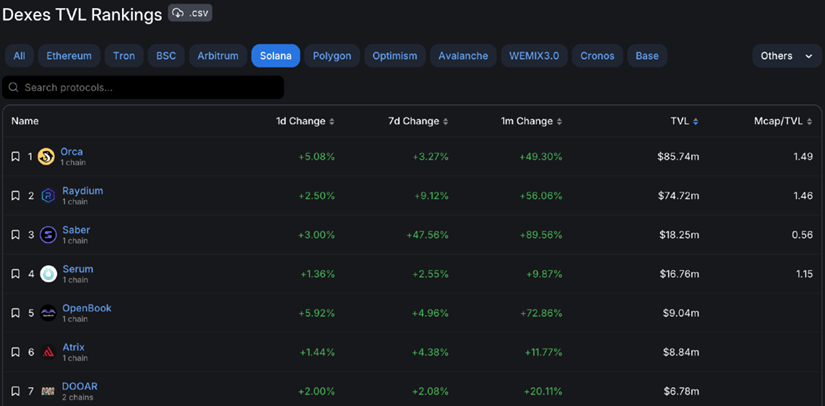
Task: Bookmark the Atrix protocol
Action: (x=16, y=352)
